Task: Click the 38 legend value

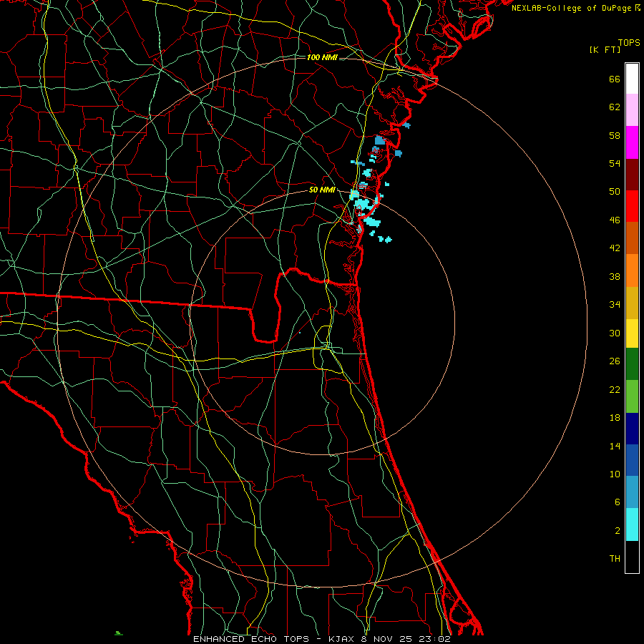Action: click(615, 276)
